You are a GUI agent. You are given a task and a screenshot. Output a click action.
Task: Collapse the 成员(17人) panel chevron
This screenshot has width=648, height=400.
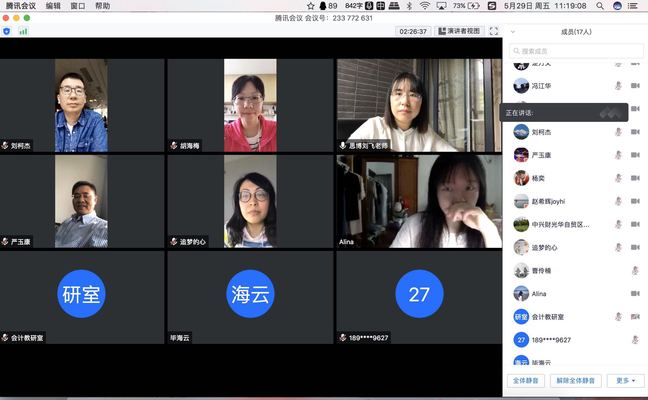click(x=513, y=31)
